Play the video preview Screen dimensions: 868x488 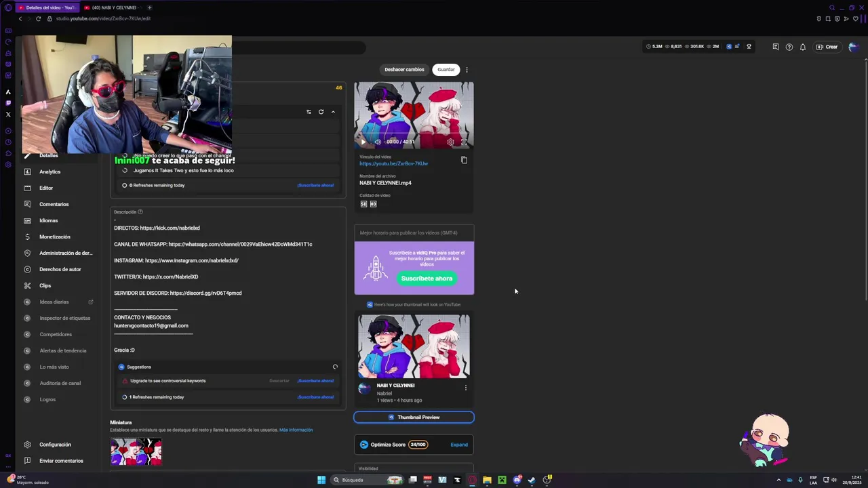(363, 142)
